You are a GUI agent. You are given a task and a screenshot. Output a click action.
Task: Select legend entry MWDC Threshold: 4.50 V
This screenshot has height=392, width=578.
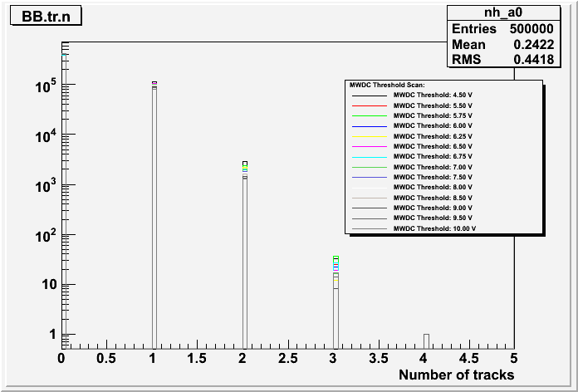433,95
